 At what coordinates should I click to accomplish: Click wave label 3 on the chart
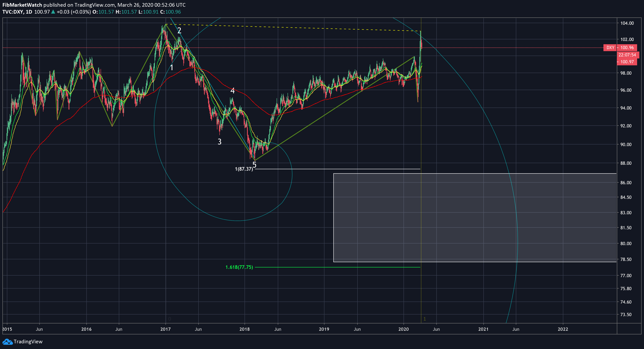pos(220,142)
